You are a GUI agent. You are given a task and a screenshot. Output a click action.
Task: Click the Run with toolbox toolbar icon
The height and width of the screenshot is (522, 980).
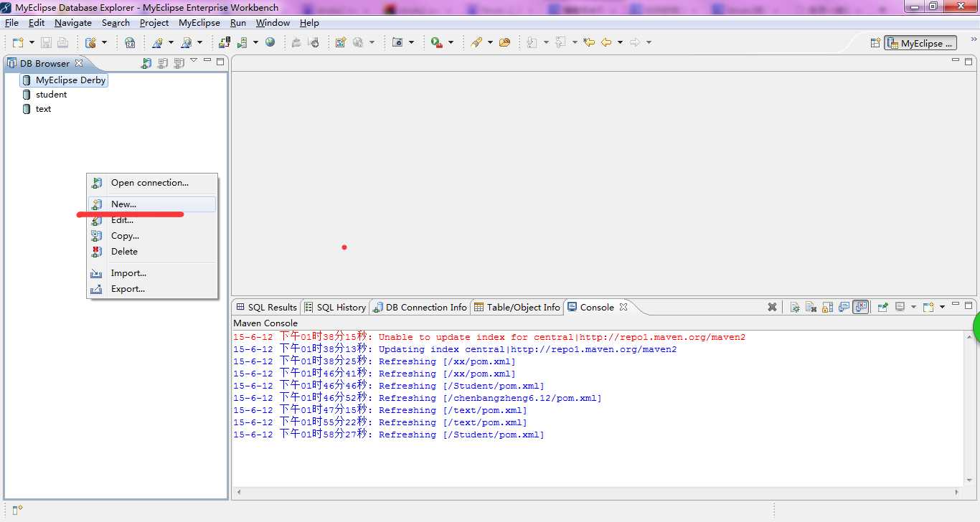(436, 43)
